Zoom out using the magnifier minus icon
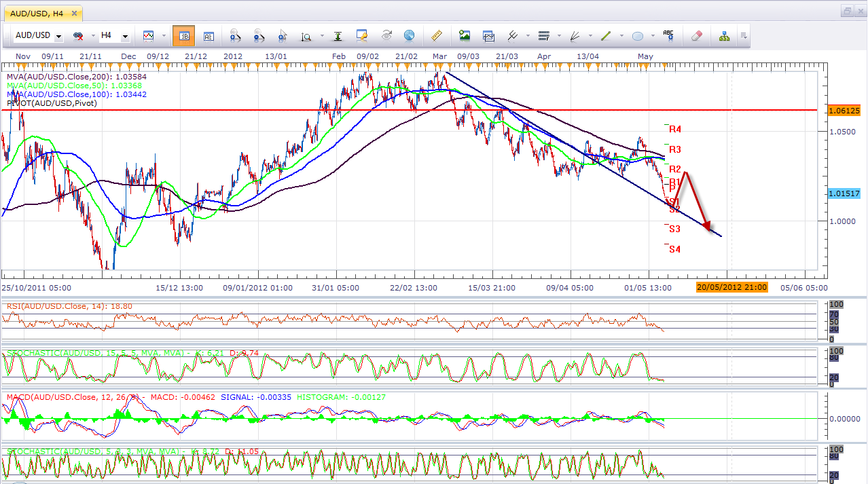The image size is (868, 484). pos(259,35)
